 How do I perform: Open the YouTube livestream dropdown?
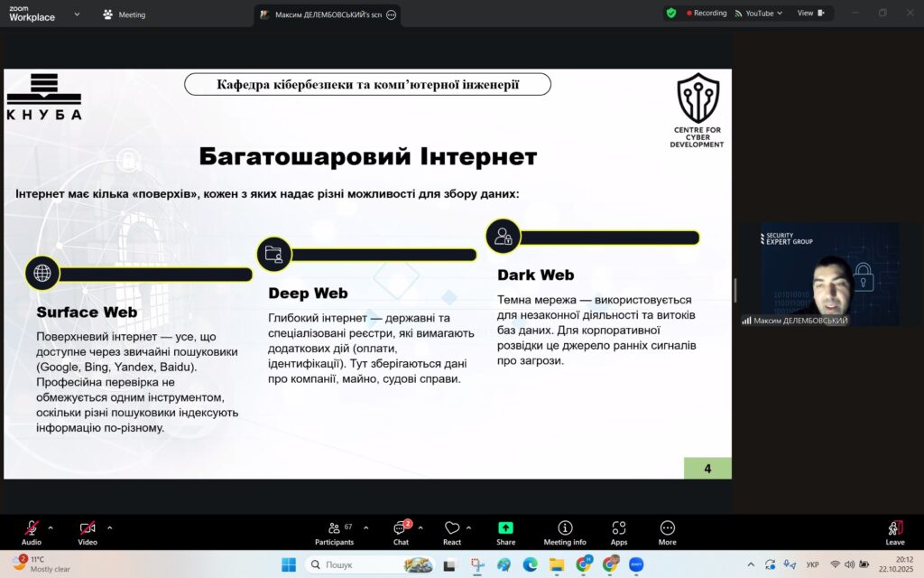tap(759, 14)
